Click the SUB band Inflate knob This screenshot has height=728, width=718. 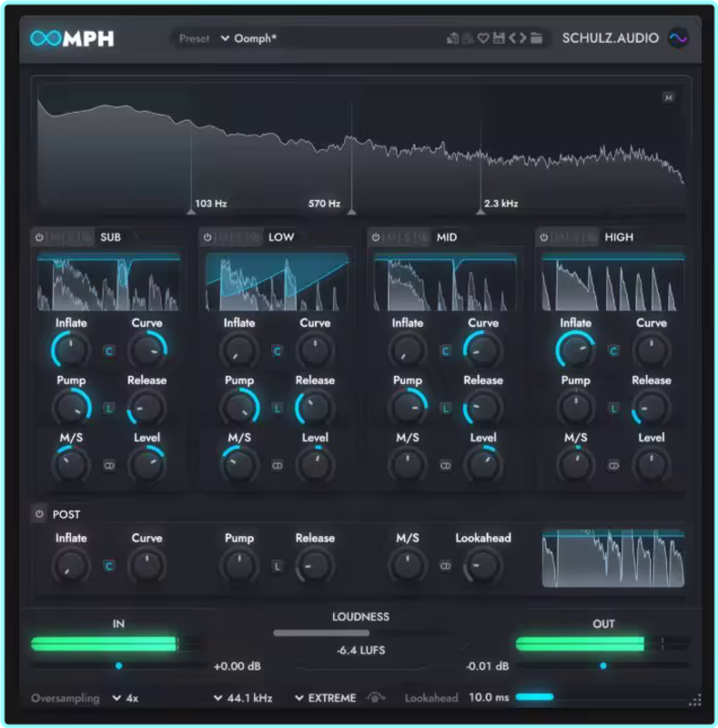click(71, 350)
